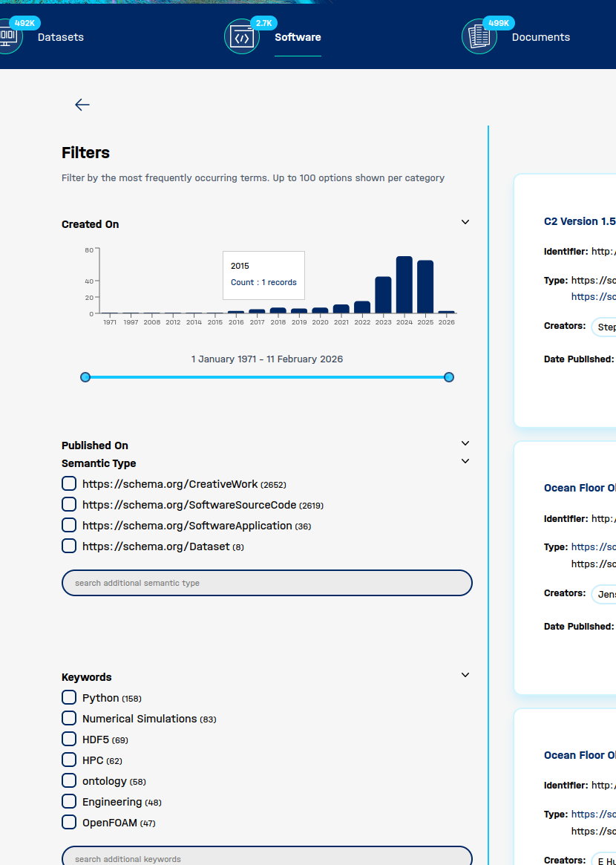The image size is (616, 865).
Task: Open the Datasets section
Action: 60,36
